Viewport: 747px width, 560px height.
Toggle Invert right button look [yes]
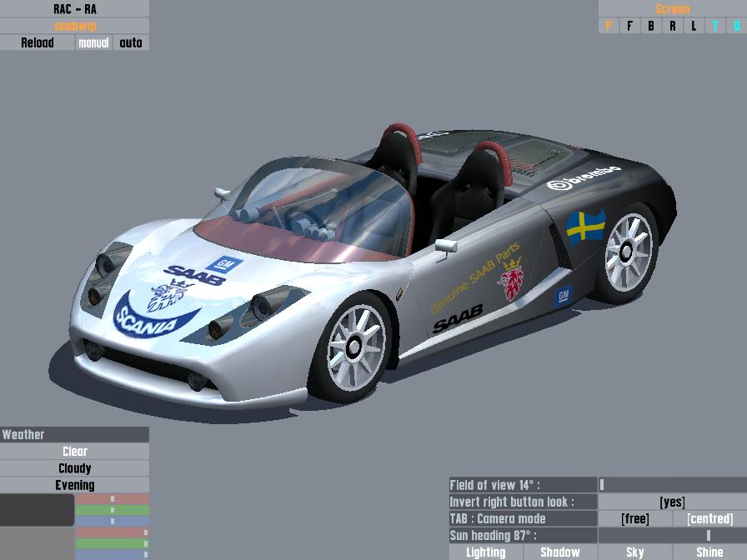(672, 502)
